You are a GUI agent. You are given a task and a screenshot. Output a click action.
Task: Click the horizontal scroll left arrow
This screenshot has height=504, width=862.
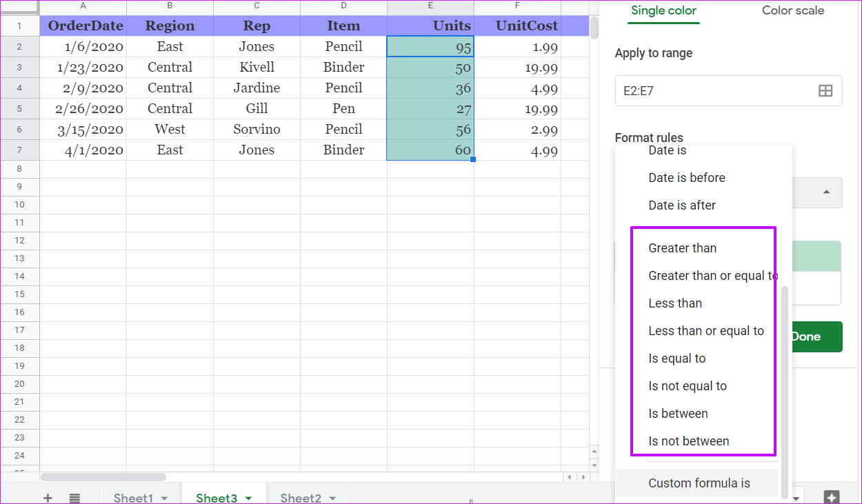click(x=569, y=476)
